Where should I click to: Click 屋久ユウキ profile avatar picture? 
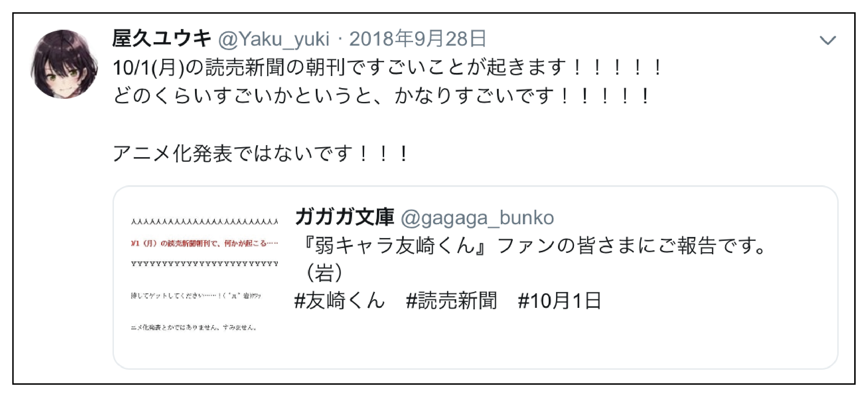pos(64,64)
